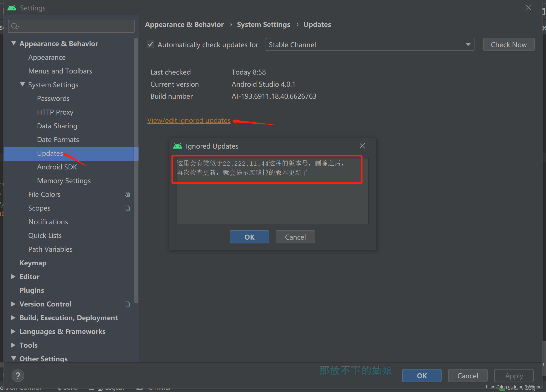This screenshot has height=392, width=546.
Task: Click the search magnifier icon
Action: [15, 26]
